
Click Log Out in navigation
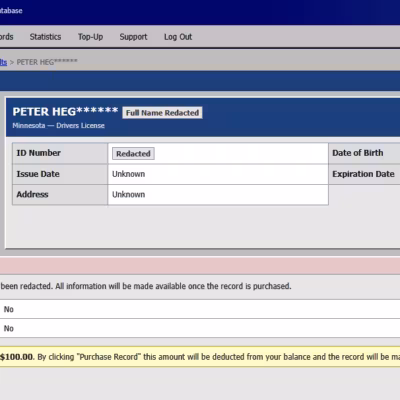coord(178,37)
